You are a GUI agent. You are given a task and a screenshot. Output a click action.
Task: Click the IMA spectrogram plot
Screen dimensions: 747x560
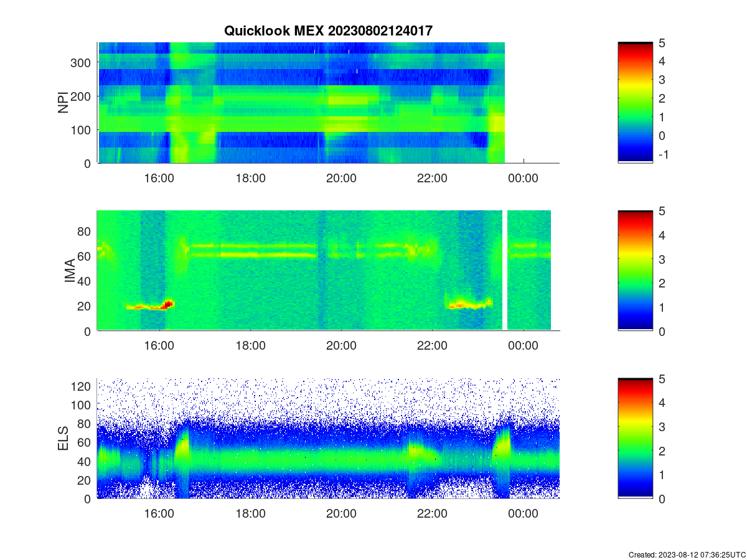(328, 271)
